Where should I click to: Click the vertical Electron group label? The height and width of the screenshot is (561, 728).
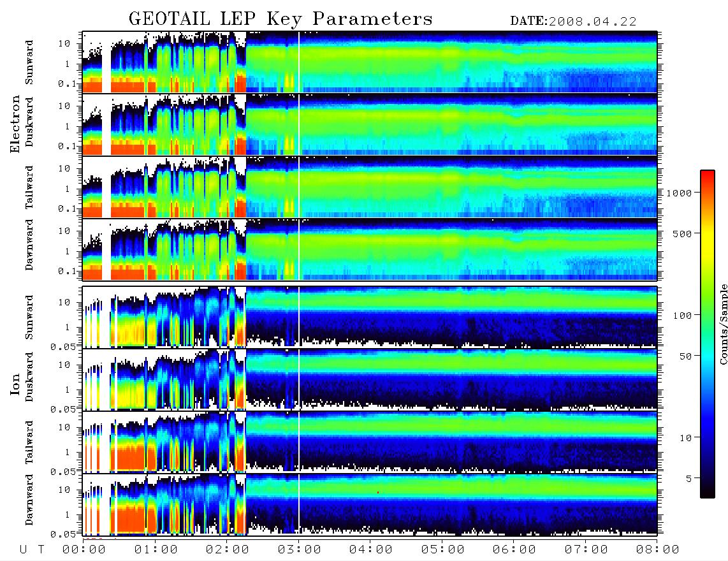pos(15,124)
